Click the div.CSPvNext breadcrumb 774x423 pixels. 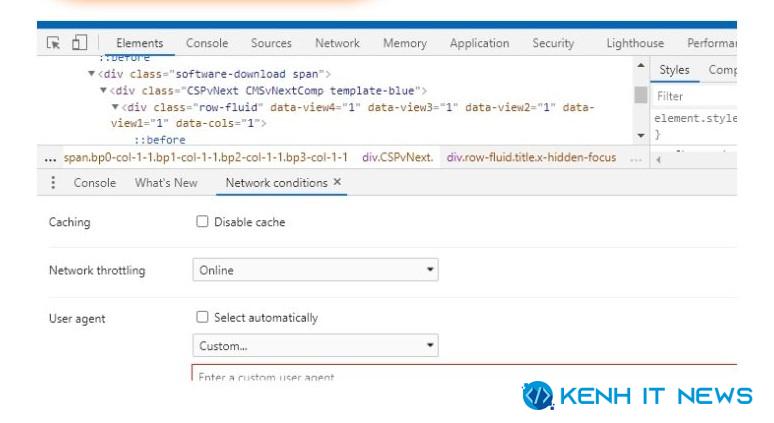tap(397, 157)
